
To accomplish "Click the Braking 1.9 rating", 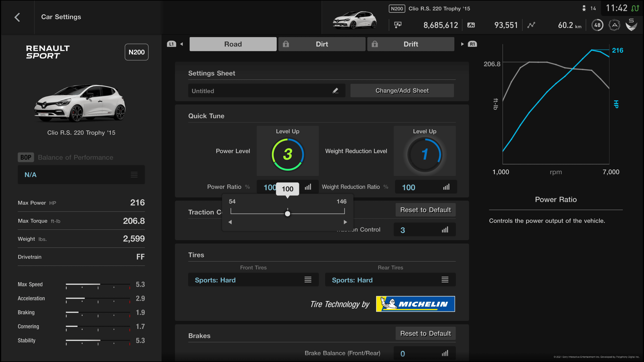I will pos(140,312).
